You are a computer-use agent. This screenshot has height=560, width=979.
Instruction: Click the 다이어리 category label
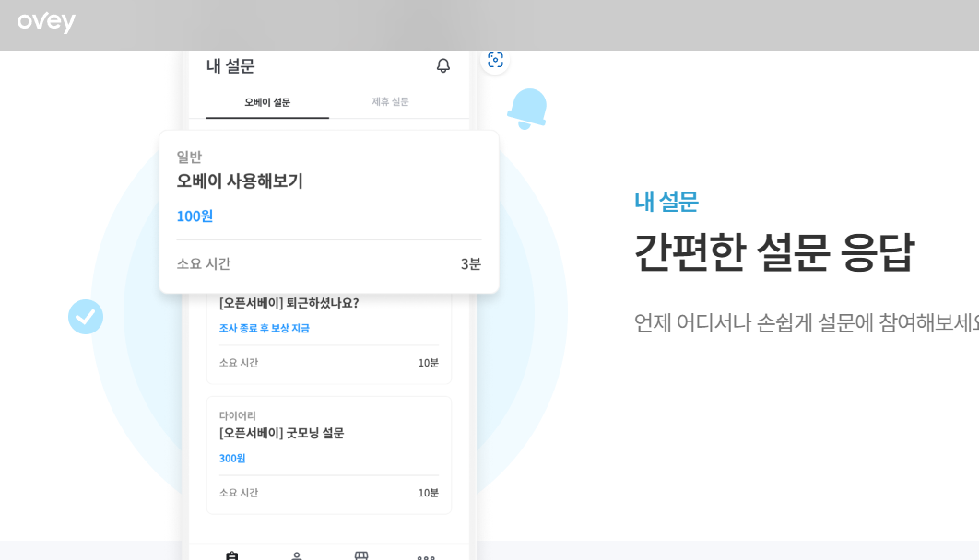tap(237, 415)
